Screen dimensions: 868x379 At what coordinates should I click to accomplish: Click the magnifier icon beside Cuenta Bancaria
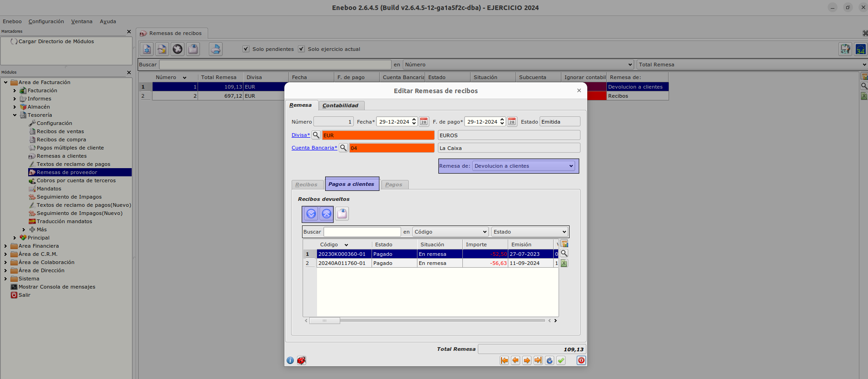pyautogui.click(x=343, y=148)
